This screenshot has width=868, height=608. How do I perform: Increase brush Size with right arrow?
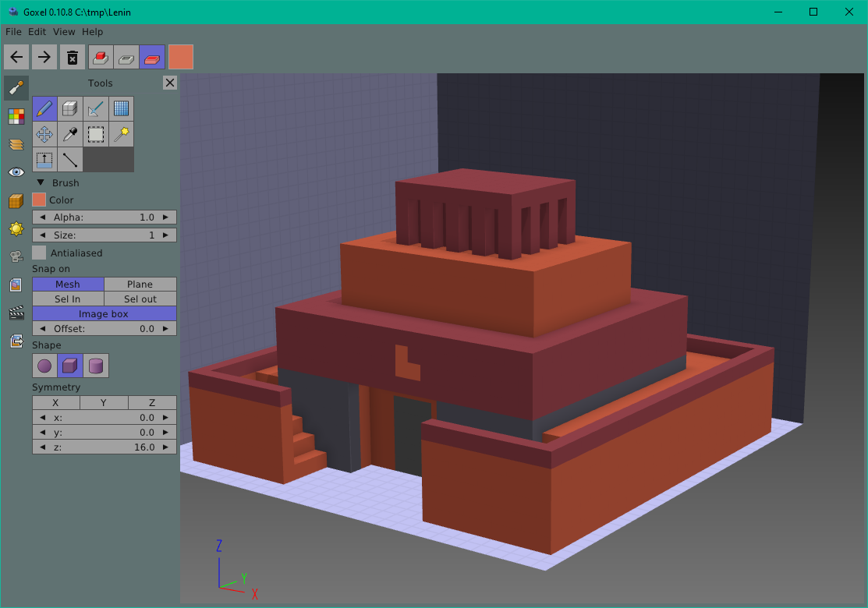(165, 235)
